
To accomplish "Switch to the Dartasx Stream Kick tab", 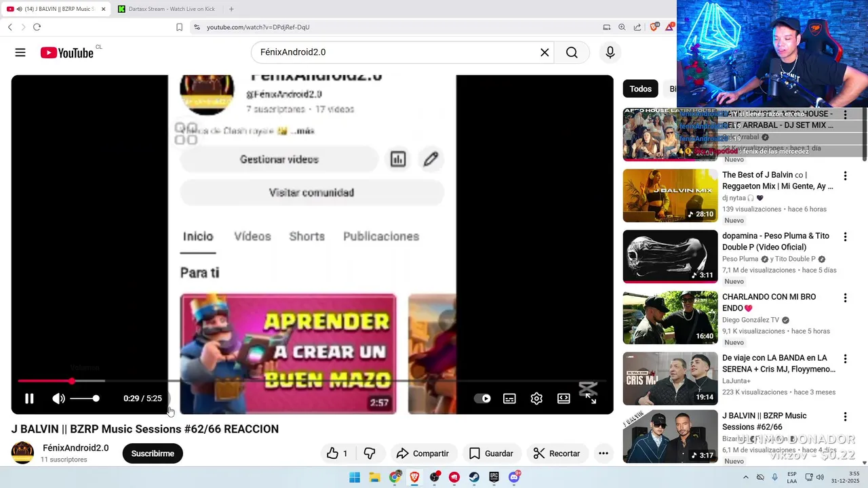I will pos(166,9).
